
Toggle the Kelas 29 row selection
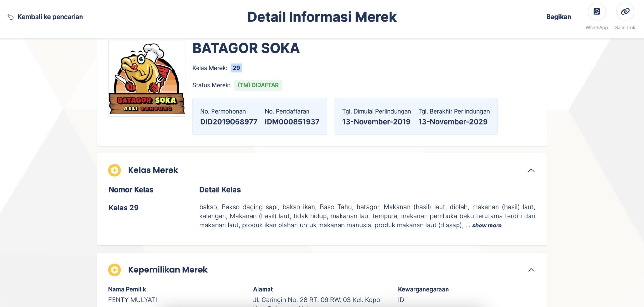point(123,208)
